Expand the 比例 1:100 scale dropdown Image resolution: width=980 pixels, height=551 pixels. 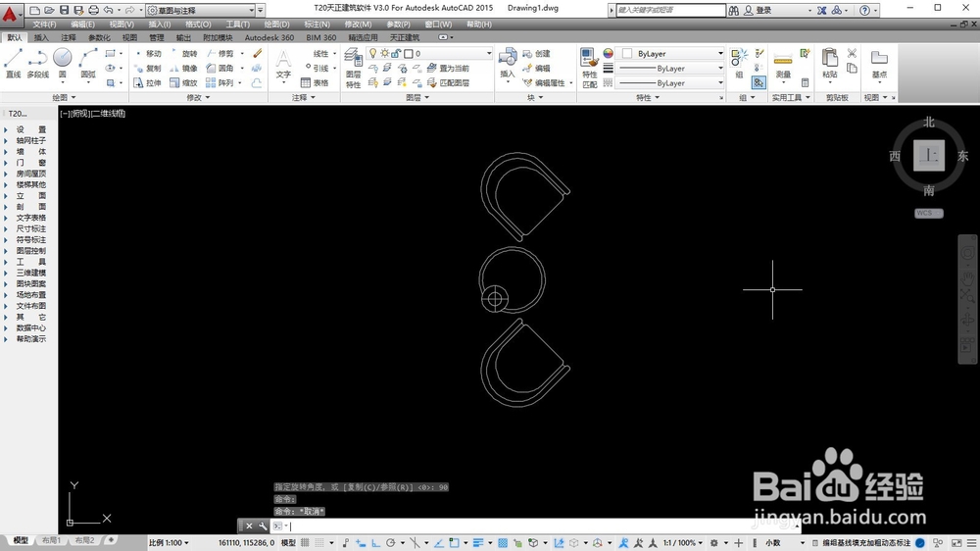coord(169,543)
